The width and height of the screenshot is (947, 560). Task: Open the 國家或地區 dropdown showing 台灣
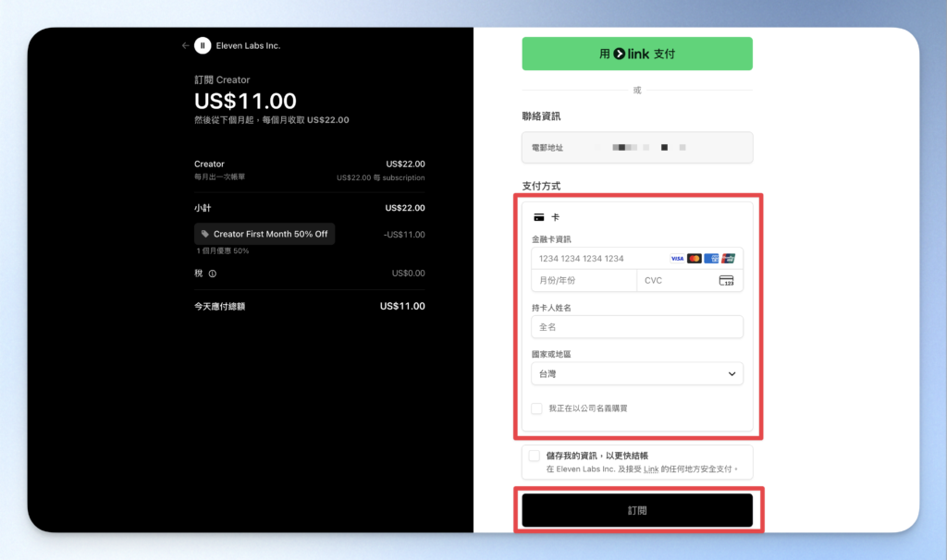(x=637, y=373)
